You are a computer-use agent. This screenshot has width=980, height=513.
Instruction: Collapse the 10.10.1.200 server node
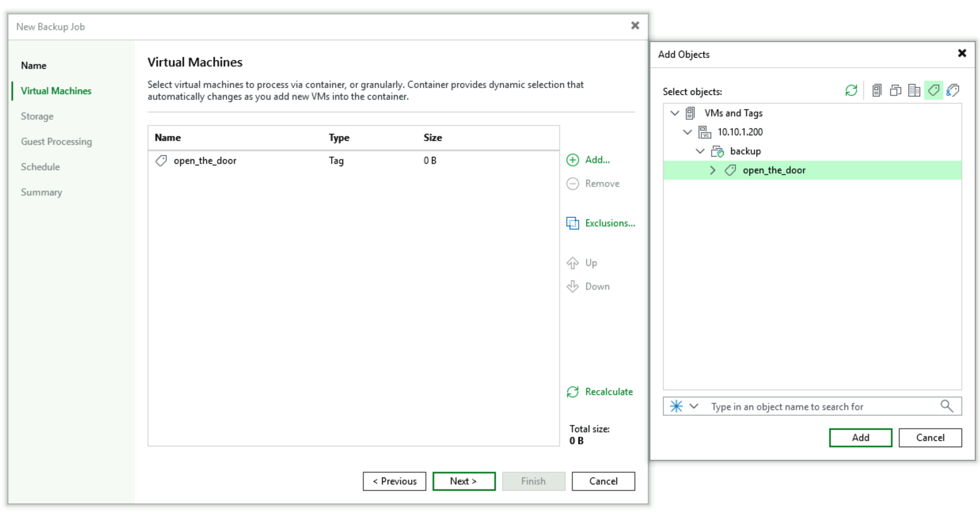pyautogui.click(x=687, y=132)
